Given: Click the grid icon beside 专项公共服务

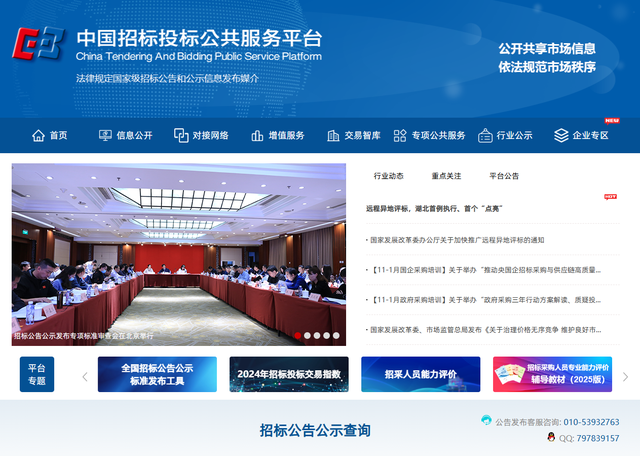Looking at the screenshot, I should click(x=400, y=136).
